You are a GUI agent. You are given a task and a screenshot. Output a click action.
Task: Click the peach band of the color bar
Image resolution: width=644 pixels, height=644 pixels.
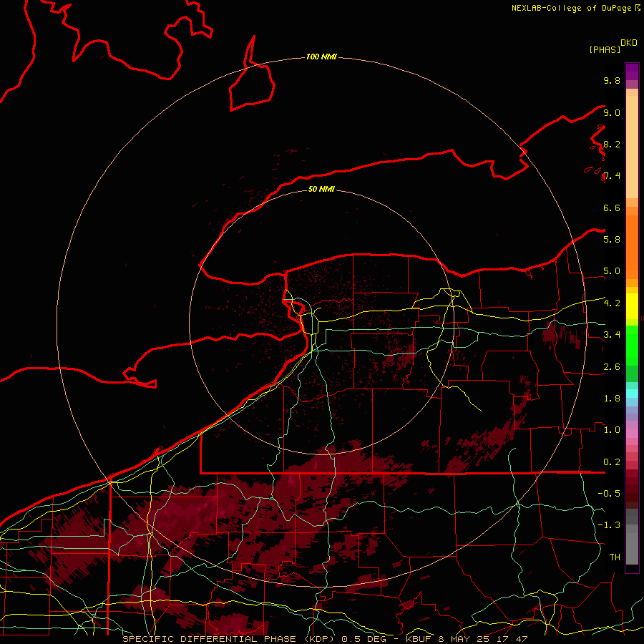632,147
